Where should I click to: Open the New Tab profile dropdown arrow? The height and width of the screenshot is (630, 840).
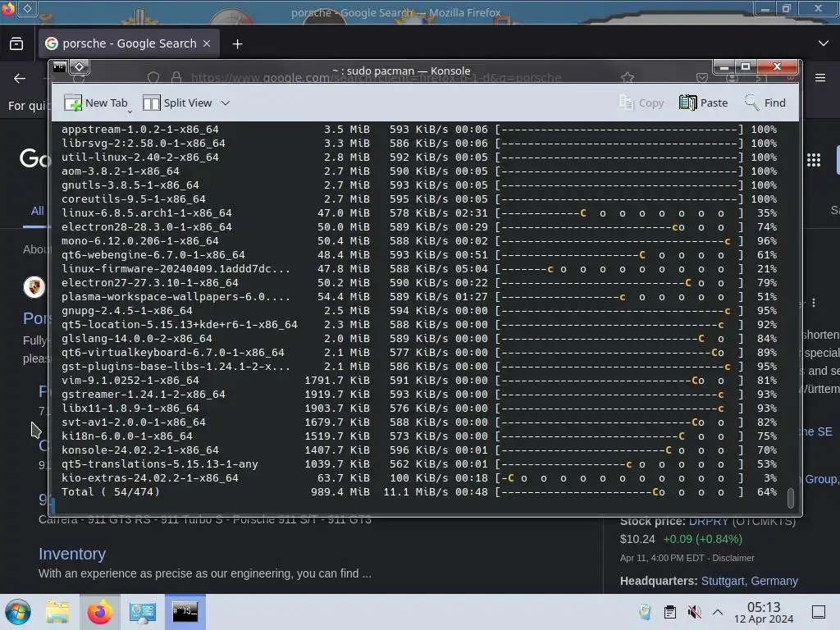click(x=130, y=112)
